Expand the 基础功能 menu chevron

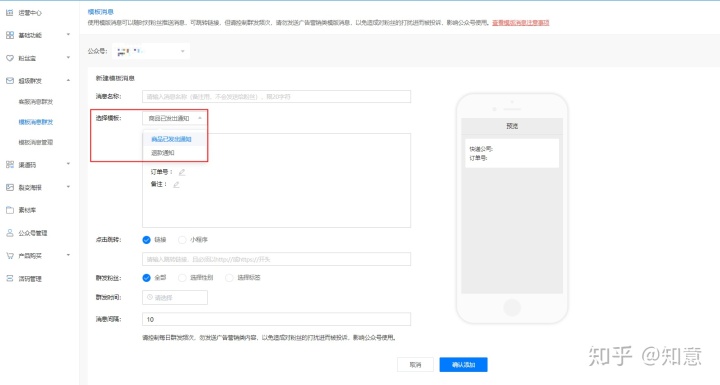(x=68, y=34)
